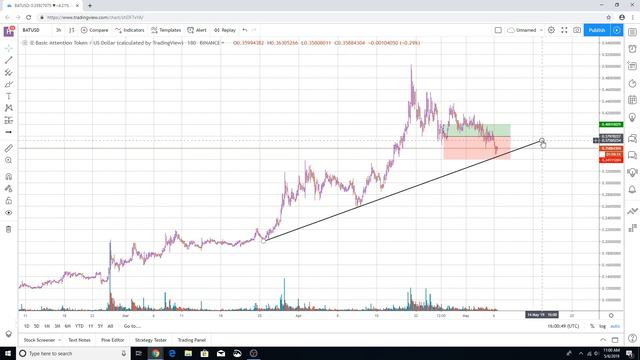Viewport: 640px width, 360px height.
Task: Open the Unnamed chart layout dropdown
Action: coord(525,30)
